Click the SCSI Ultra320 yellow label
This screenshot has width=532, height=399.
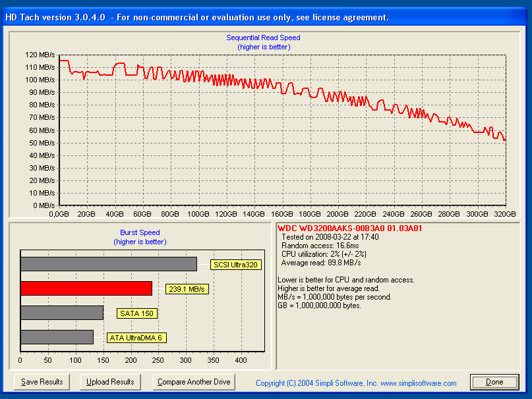pyautogui.click(x=236, y=265)
